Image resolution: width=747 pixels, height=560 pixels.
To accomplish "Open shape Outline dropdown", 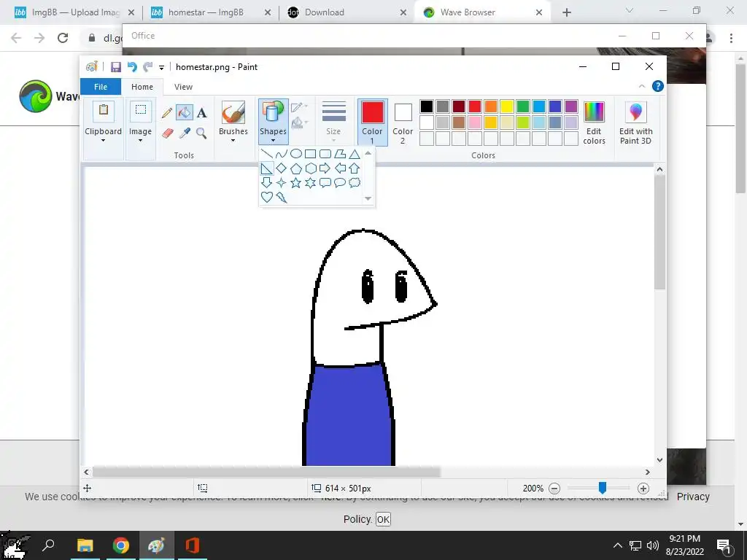I will pyautogui.click(x=299, y=108).
